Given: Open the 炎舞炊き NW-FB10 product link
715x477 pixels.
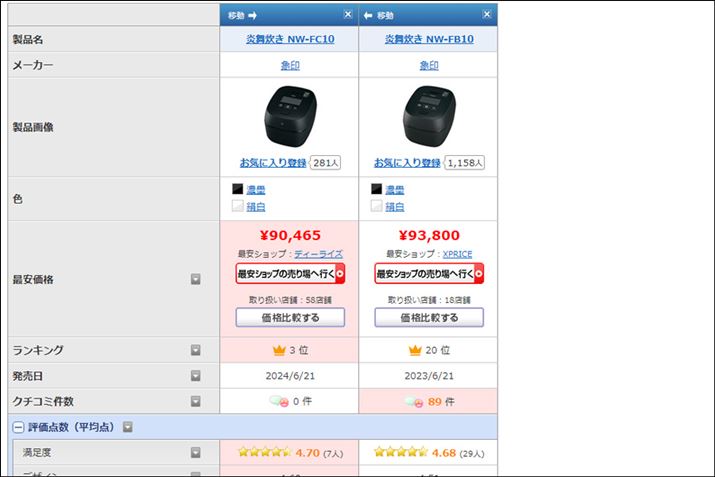Looking at the screenshot, I should pos(429,39).
